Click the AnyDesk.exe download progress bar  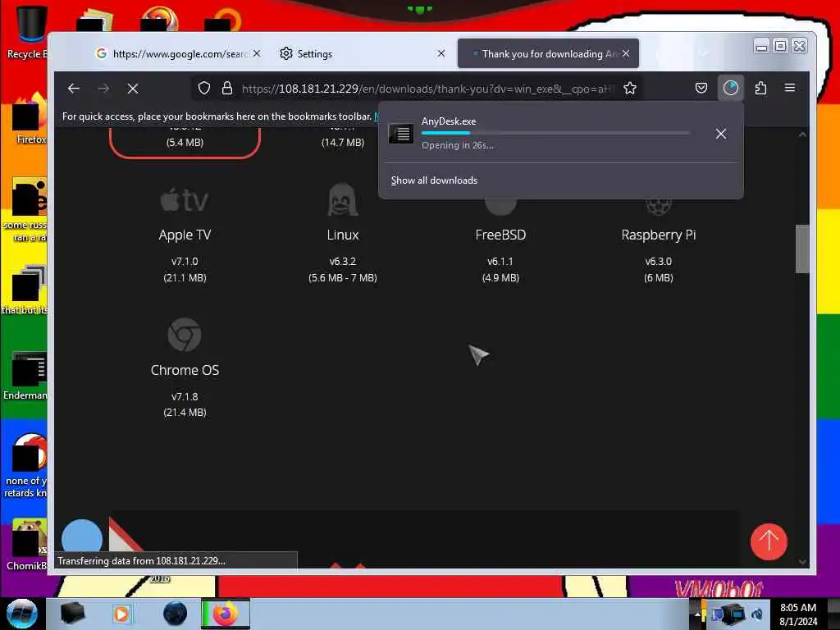coord(555,133)
